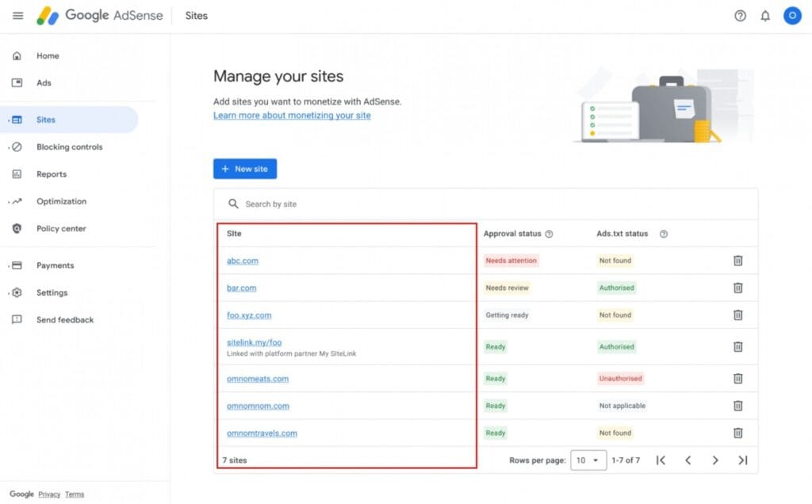
Task: Open the omnomtravels.com site link
Action: (x=262, y=433)
